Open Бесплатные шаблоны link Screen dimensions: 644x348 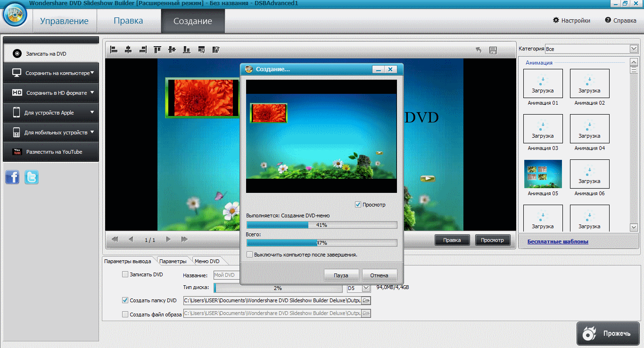coord(558,241)
